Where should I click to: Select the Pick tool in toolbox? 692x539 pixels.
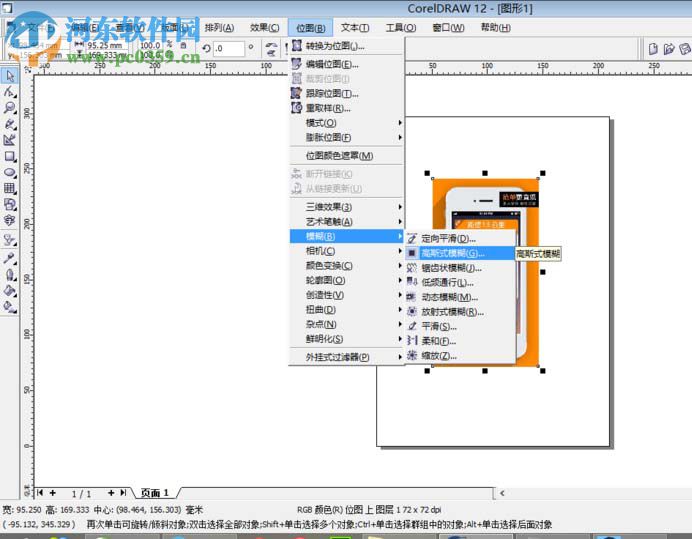pyautogui.click(x=10, y=76)
